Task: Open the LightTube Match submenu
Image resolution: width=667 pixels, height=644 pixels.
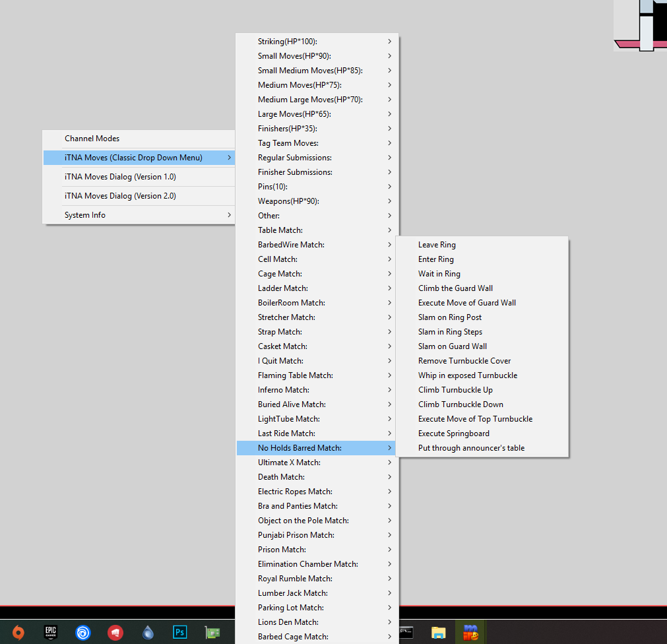Action: point(317,418)
